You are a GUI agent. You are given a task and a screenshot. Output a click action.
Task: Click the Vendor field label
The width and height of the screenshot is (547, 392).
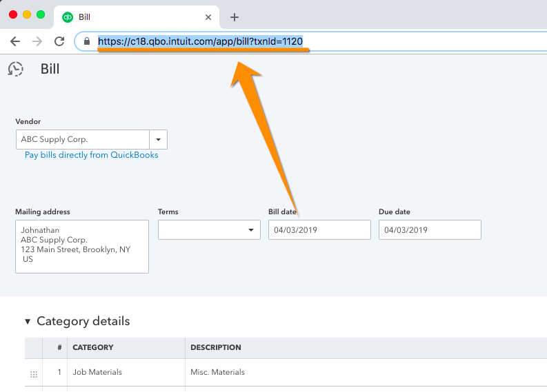coord(28,122)
